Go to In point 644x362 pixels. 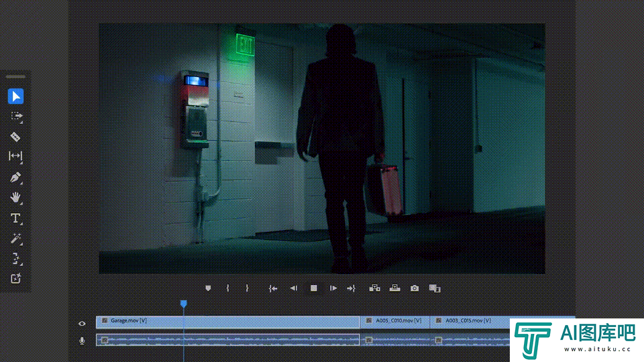[x=273, y=288]
